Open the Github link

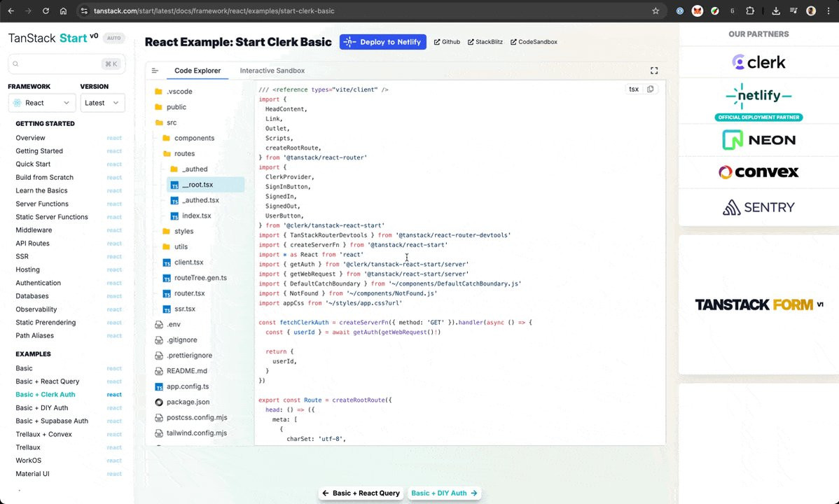(x=447, y=42)
